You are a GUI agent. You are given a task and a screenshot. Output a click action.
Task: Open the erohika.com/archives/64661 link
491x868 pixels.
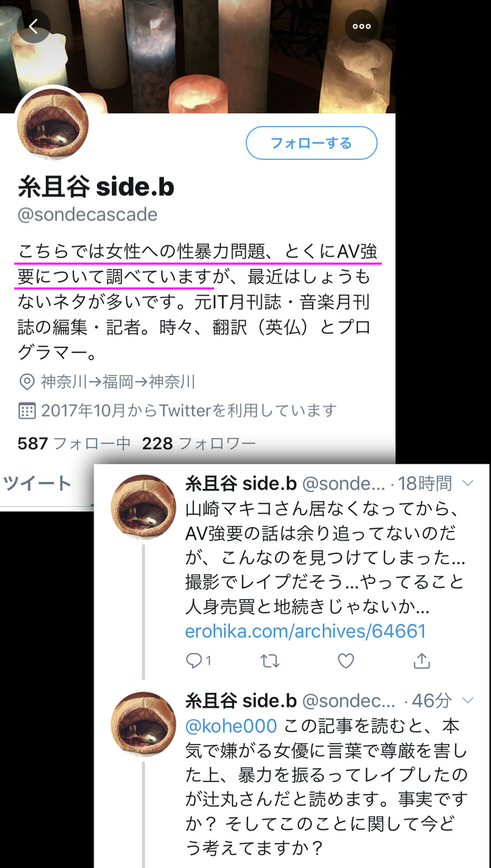point(305,631)
